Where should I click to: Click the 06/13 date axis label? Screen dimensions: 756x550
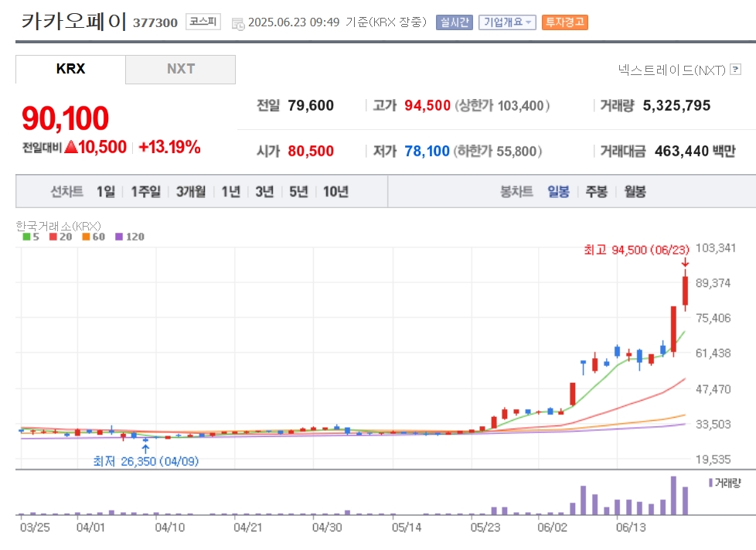coord(631,528)
